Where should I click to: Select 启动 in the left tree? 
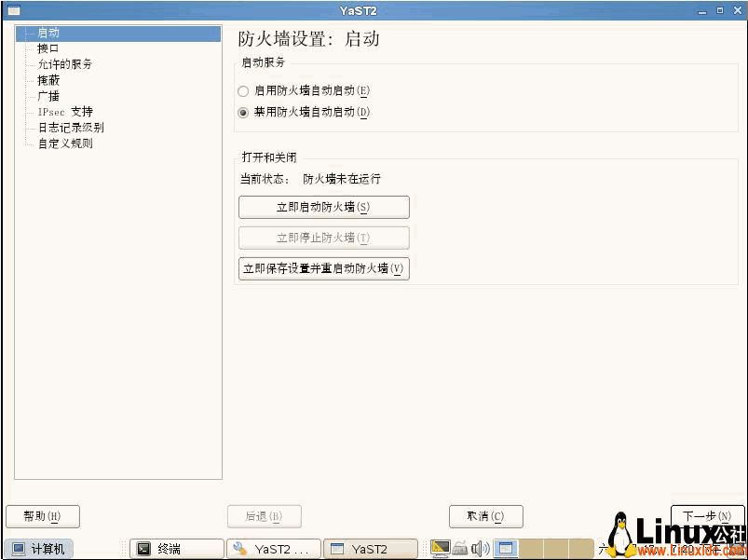[x=118, y=33]
